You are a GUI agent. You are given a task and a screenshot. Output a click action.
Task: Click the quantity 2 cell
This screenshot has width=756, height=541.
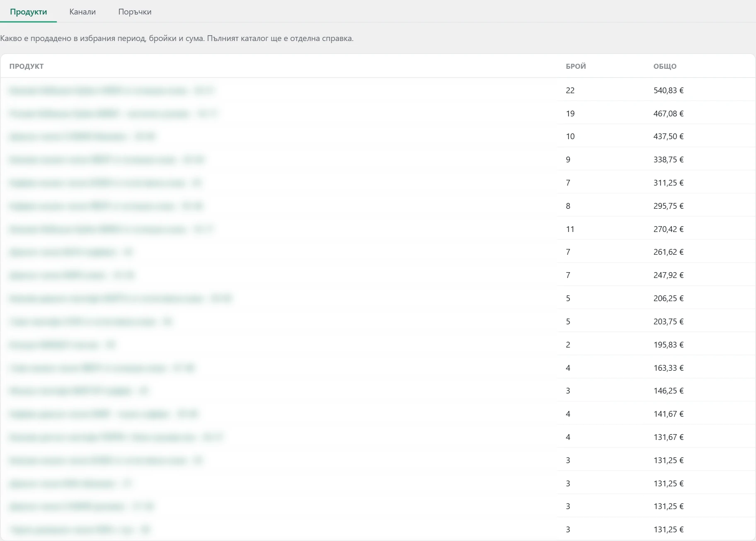click(568, 345)
